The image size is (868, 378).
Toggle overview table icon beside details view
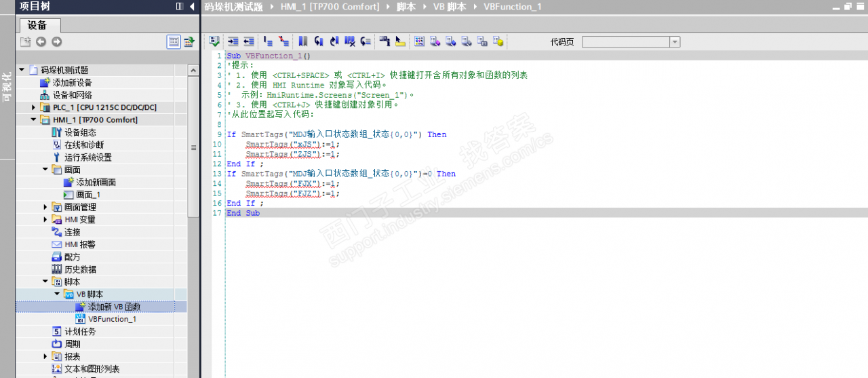(189, 42)
